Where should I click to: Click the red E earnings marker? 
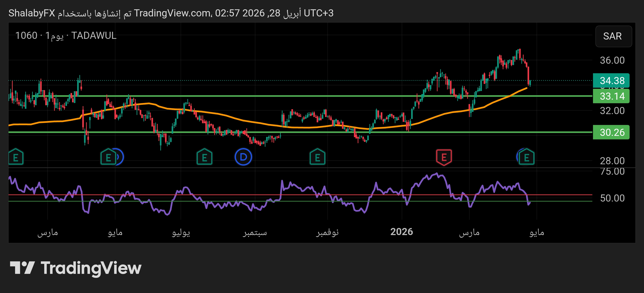tap(444, 157)
